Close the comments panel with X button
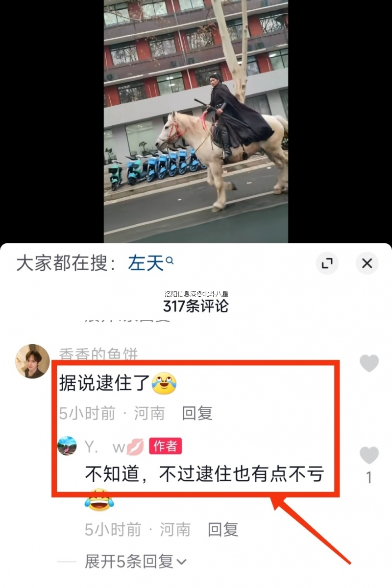This screenshot has width=392, height=588. pos(367,263)
